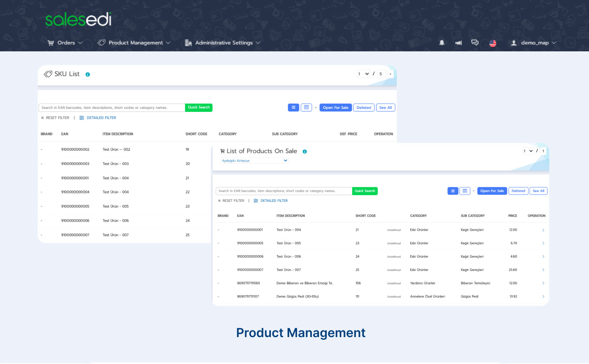
Task: Click Open For Sale in Products On Sale
Action: point(492,191)
